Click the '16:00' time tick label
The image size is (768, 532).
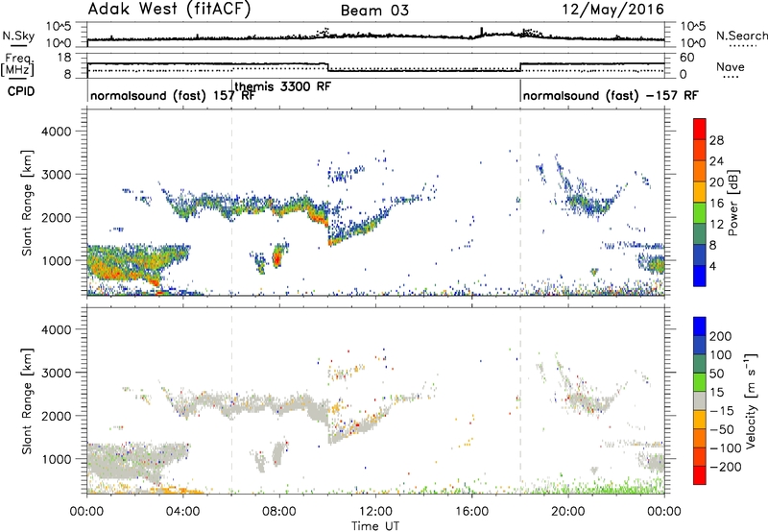coord(471,512)
